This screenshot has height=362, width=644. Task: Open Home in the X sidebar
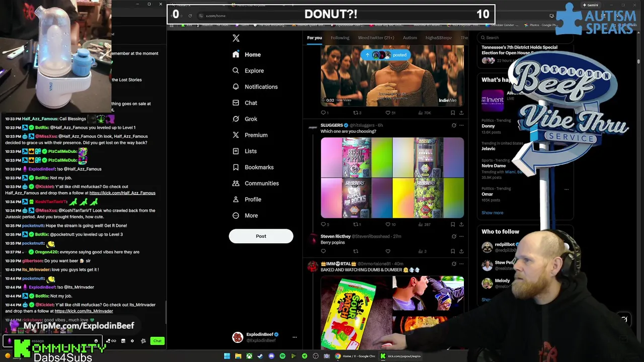247,54
